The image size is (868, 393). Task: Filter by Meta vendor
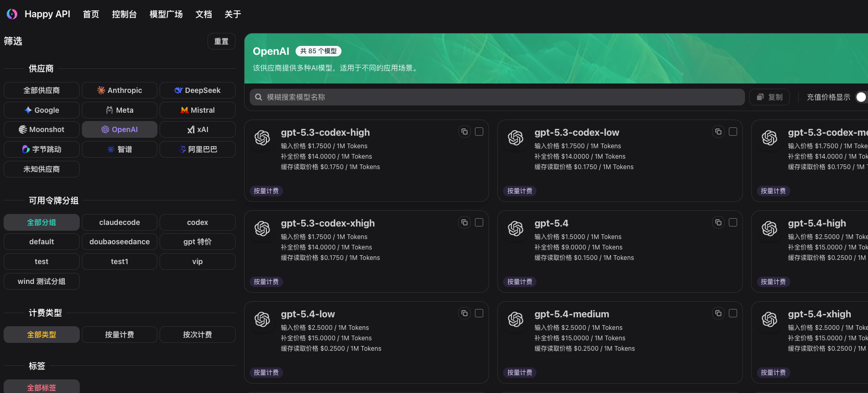[119, 110]
